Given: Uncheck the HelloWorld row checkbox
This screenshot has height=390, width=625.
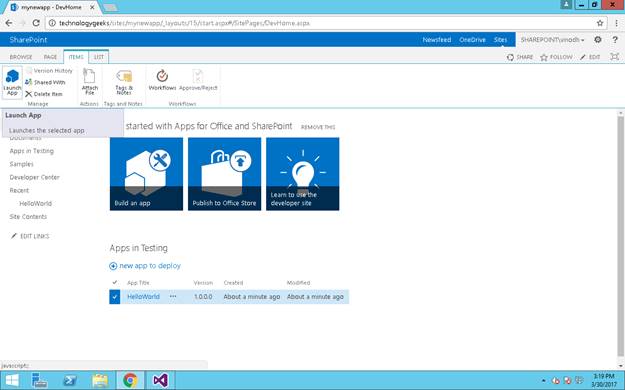Looking at the screenshot, I should click(x=115, y=297).
